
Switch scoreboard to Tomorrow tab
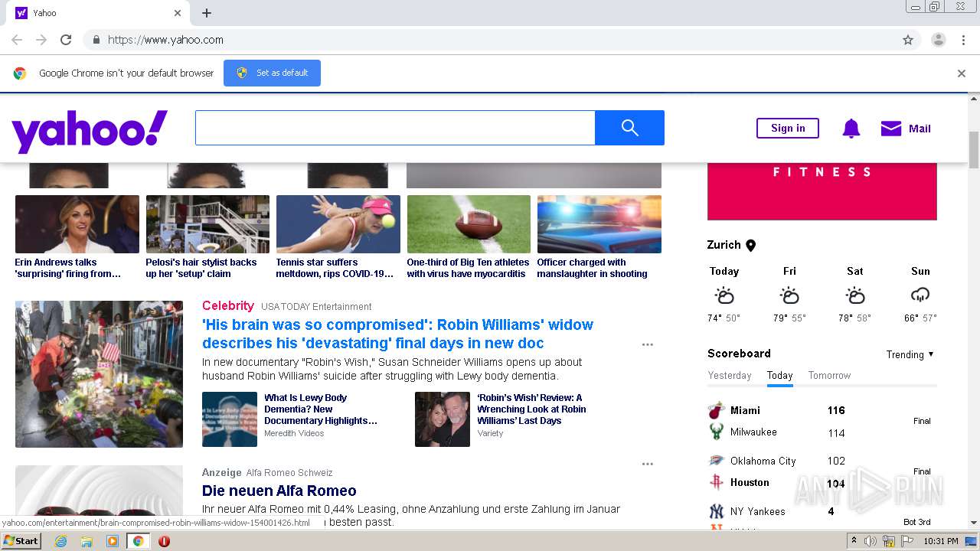(829, 375)
